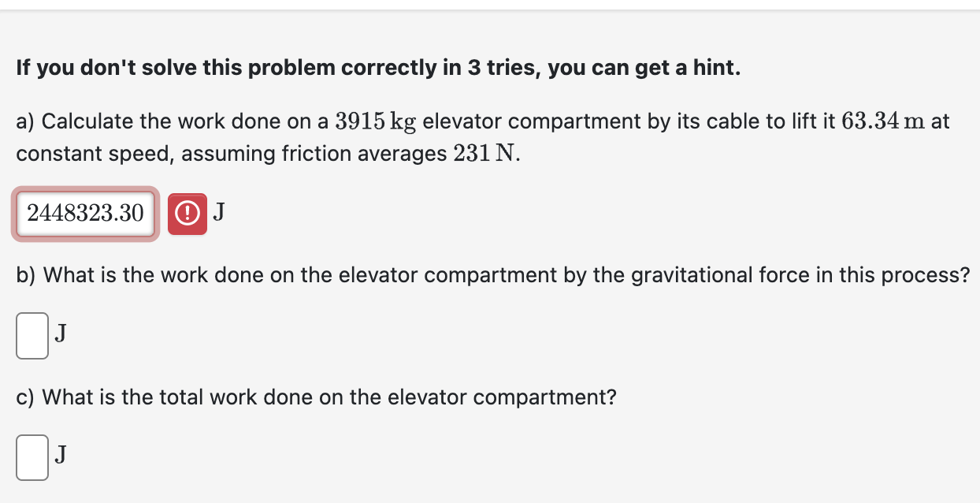Click the J unit beside the error icon
Image resolution: width=980 pixels, height=503 pixels.
pos(219,213)
